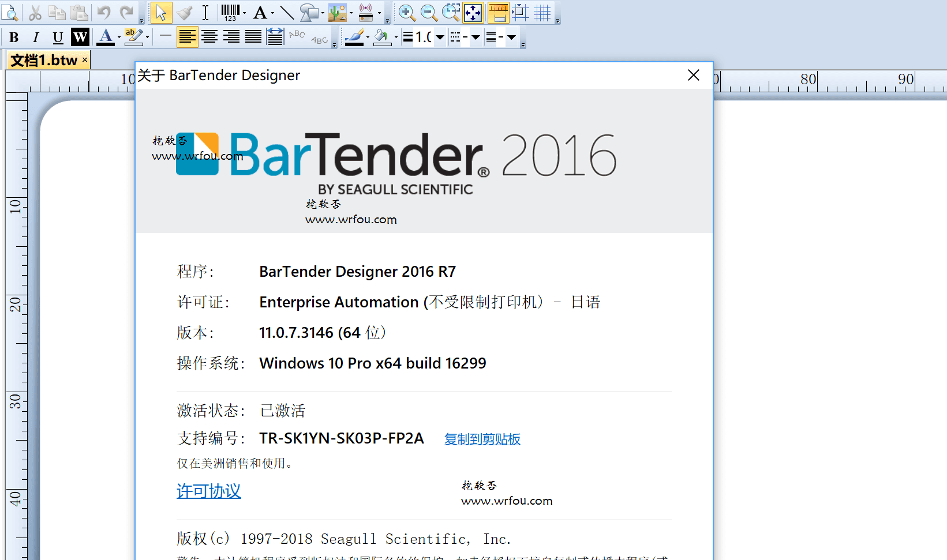The image size is (947, 560).
Task: Expand the line width 1.0 dropdown
Action: [x=440, y=37]
